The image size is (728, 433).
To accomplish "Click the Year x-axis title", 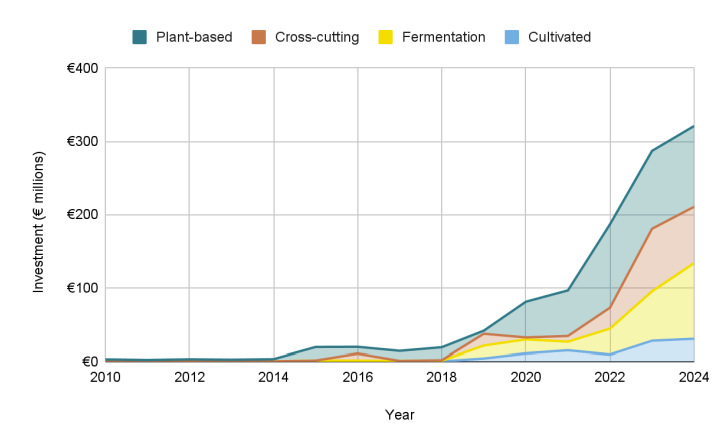I will pos(399,414).
